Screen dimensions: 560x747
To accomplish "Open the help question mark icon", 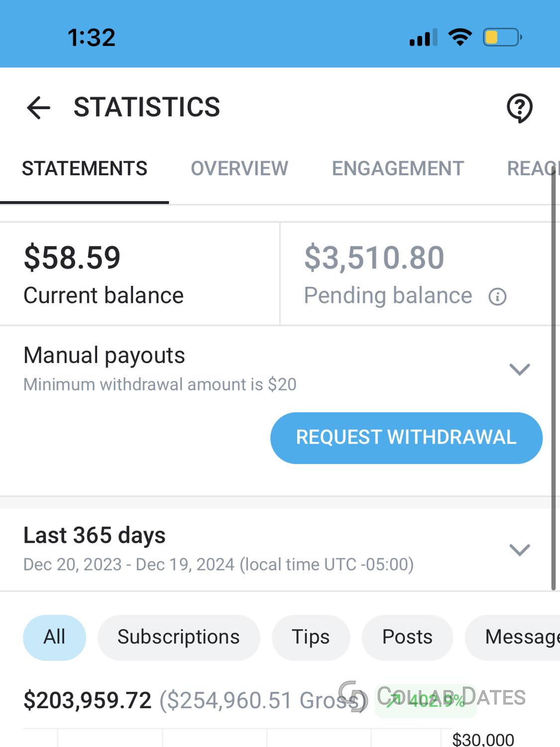I will (x=520, y=108).
